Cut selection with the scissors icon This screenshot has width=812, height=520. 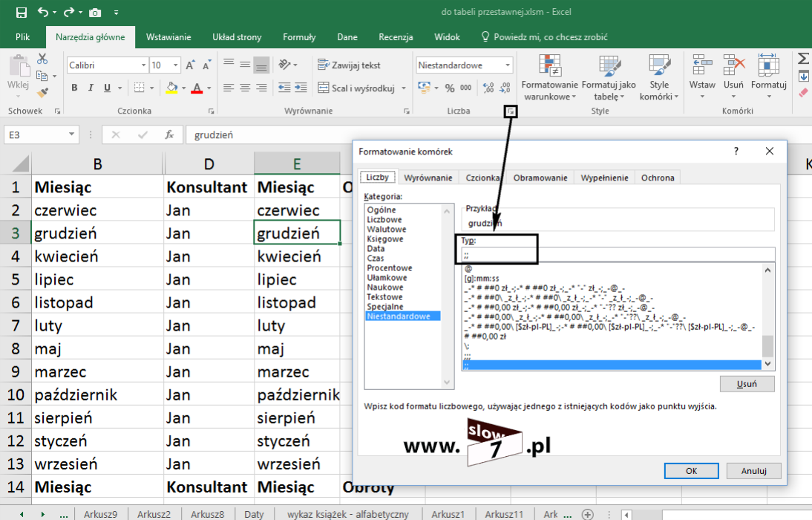42,59
